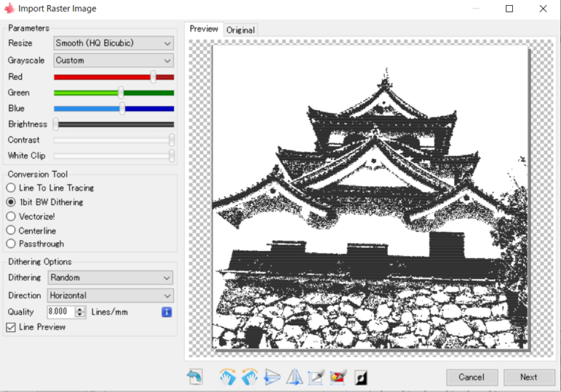Screen dimensions: 561x392
Task: Select the Centerline radio button
Action: tap(11, 231)
